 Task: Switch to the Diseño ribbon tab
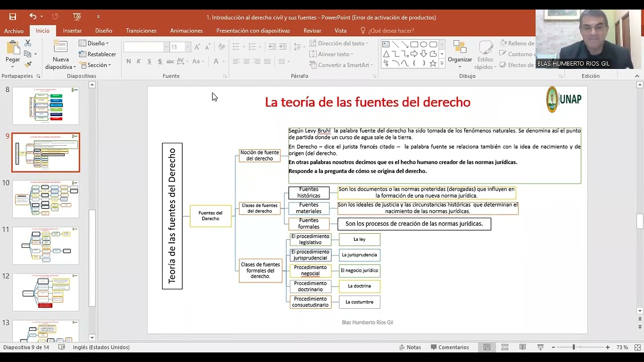point(104,31)
